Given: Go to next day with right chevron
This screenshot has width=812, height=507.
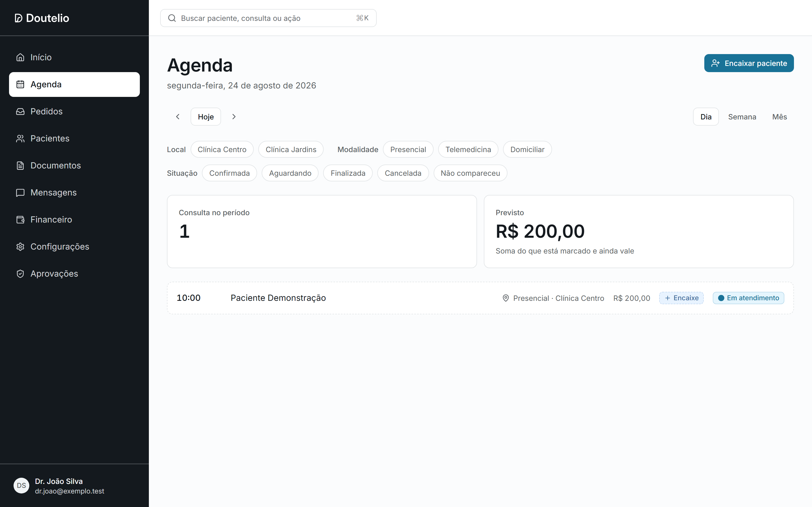Looking at the screenshot, I should (234, 117).
